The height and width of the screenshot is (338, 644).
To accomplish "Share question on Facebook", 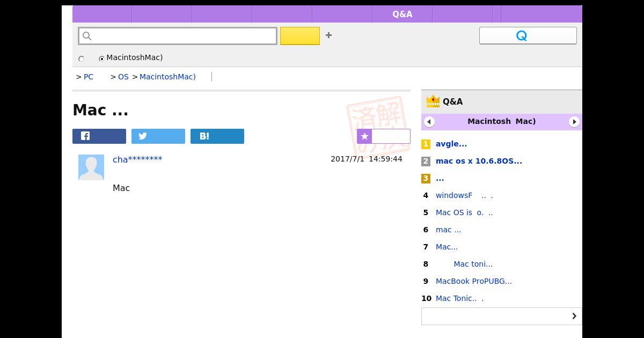I will coord(99,136).
